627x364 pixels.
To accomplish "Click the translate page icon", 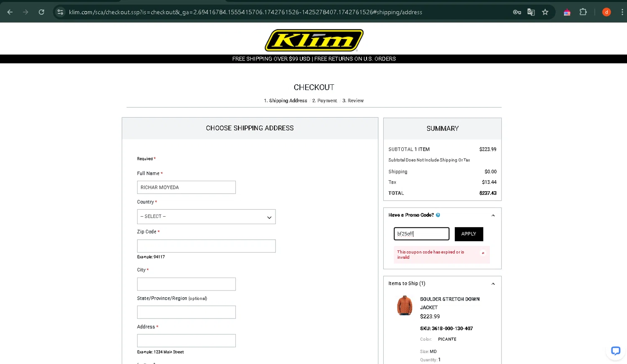I will click(531, 12).
